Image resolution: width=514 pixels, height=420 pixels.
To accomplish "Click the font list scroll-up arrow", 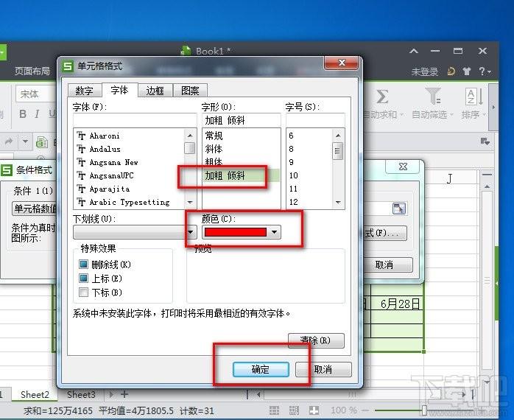I will tap(190, 135).
